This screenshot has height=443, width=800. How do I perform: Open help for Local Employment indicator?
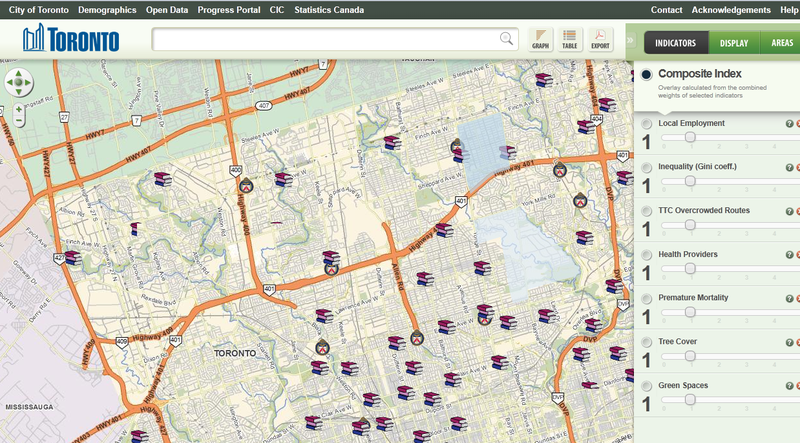(x=789, y=124)
